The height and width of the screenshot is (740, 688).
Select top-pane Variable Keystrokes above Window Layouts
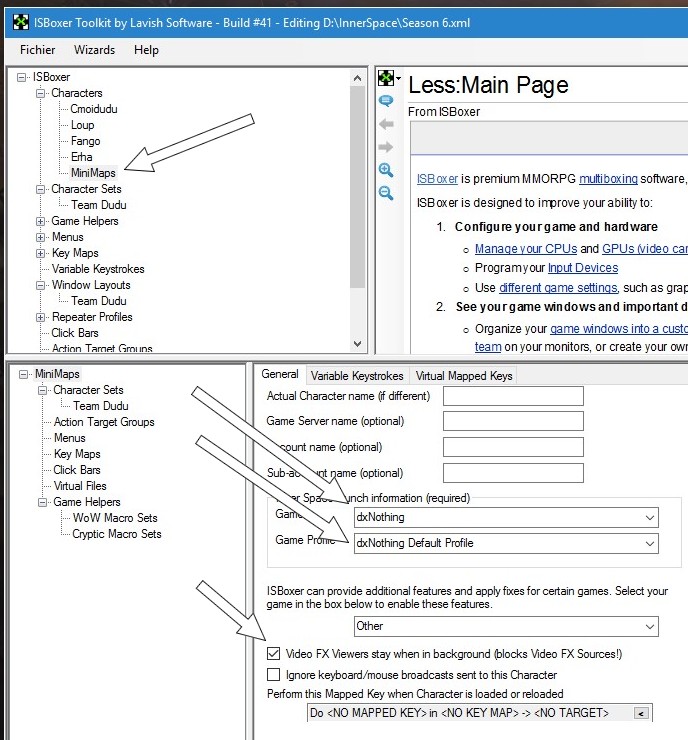point(98,269)
